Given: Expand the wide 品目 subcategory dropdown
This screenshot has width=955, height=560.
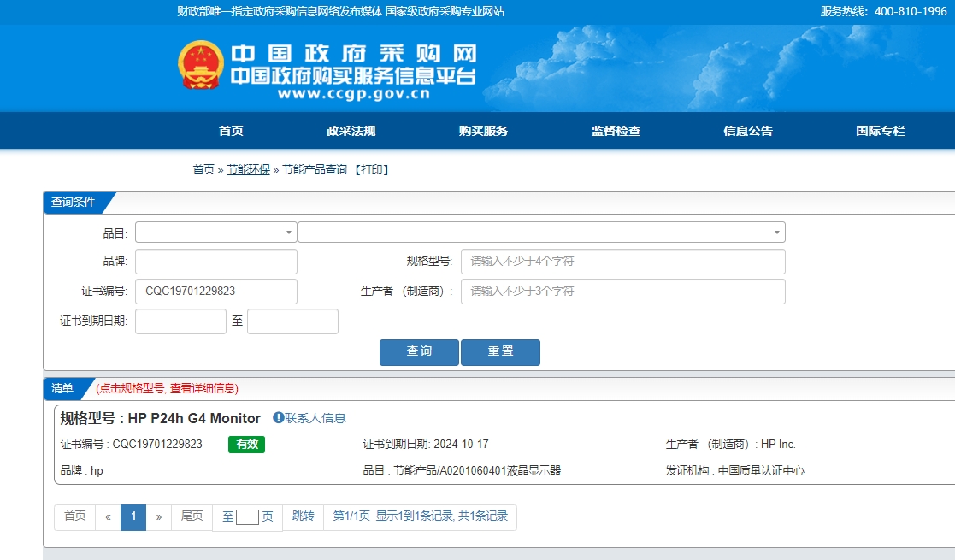Looking at the screenshot, I should [x=541, y=233].
